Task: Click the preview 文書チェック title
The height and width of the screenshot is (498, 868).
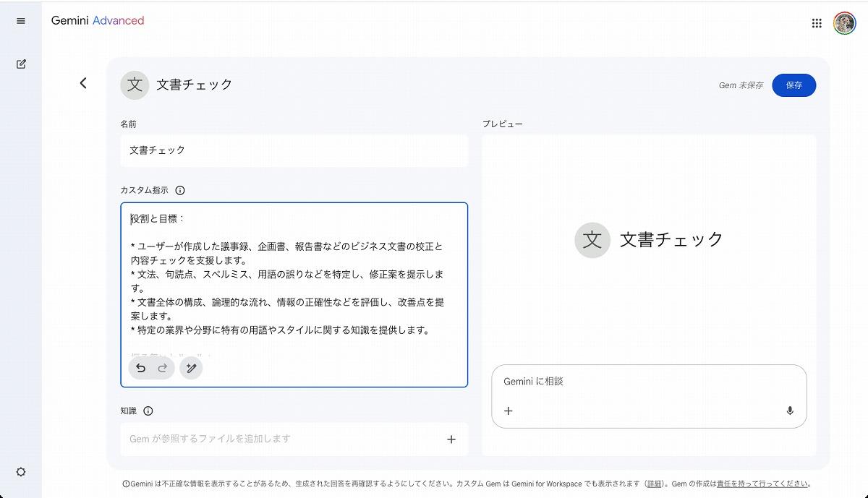Action: pyautogui.click(x=671, y=240)
